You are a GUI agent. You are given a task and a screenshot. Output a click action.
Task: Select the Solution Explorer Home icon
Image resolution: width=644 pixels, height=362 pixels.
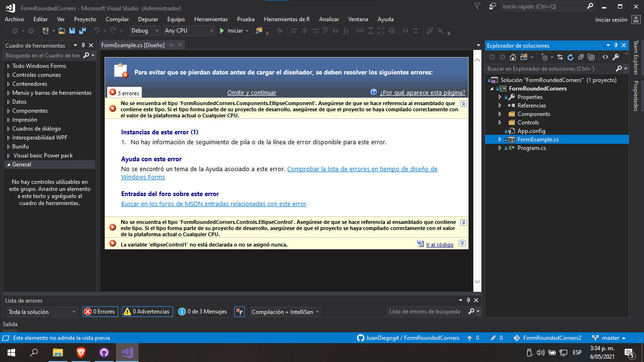click(x=513, y=57)
